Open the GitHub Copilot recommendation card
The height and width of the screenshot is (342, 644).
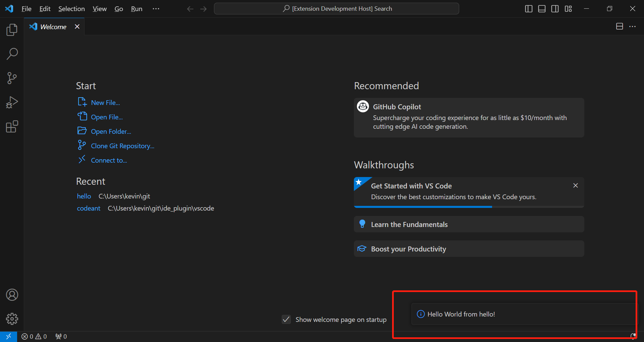pos(469,117)
